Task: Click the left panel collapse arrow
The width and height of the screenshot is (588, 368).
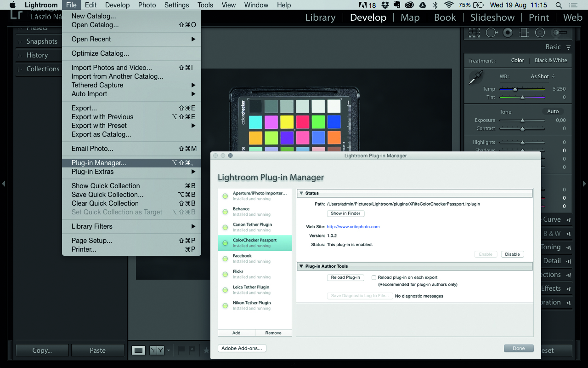Action: [x=4, y=184]
